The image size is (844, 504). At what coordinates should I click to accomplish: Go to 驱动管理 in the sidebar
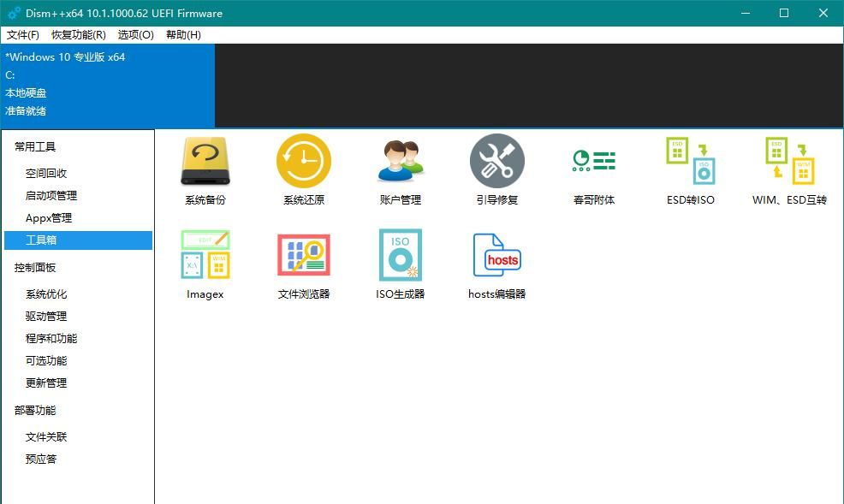46,317
